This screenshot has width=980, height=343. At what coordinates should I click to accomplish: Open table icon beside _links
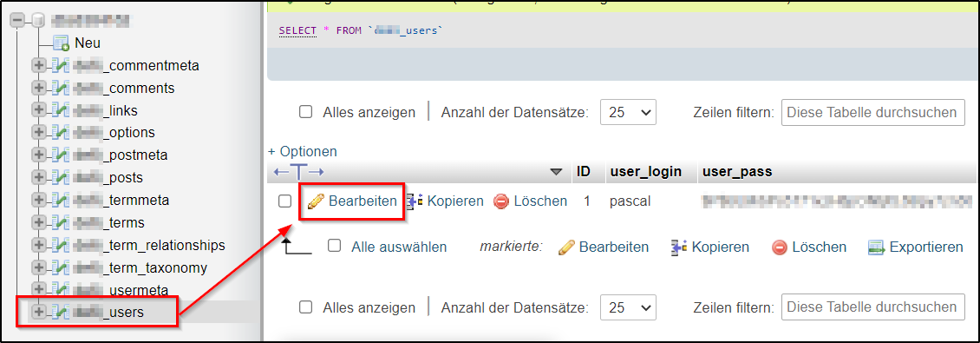click(61, 111)
